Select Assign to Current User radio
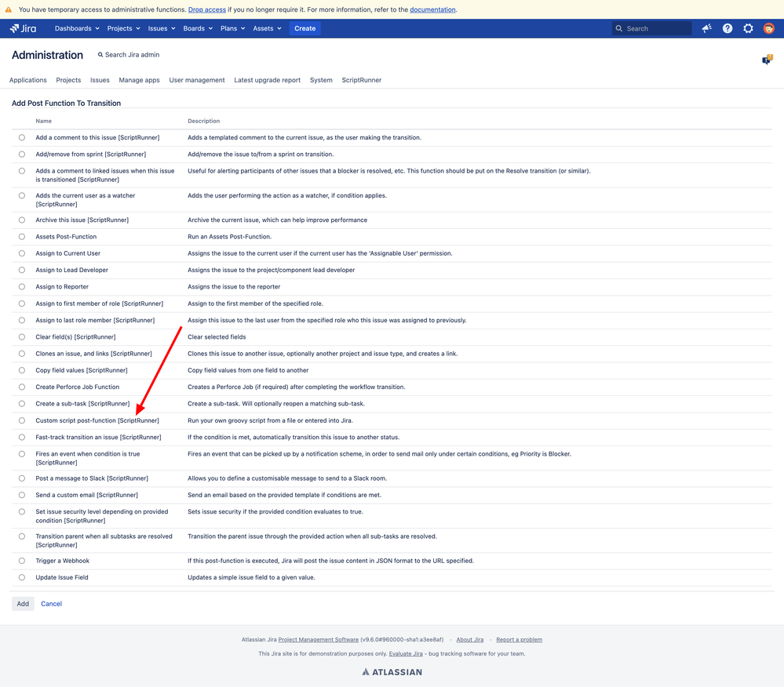The height and width of the screenshot is (687, 784). (22, 253)
